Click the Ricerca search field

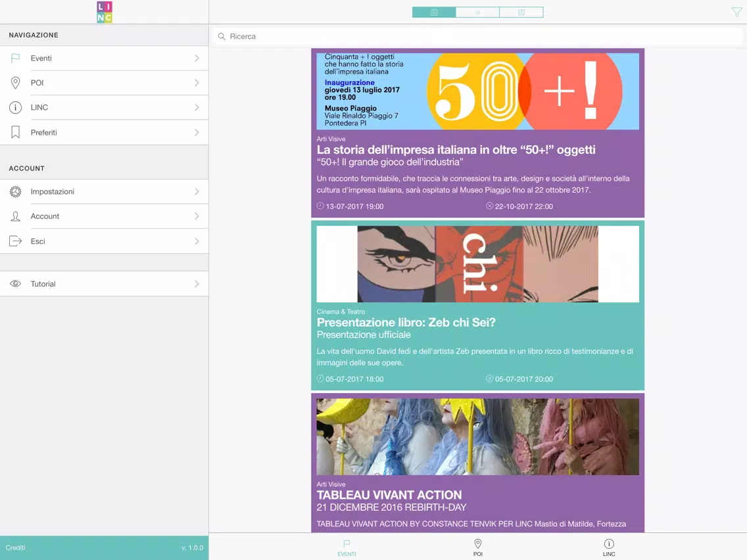(x=478, y=36)
